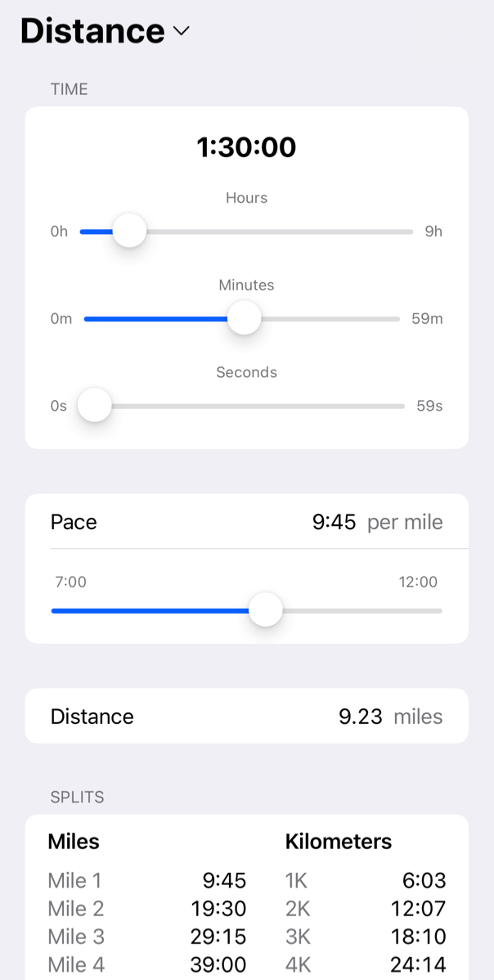Select the Seconds slider handle
The image size is (494, 980).
tap(94, 404)
